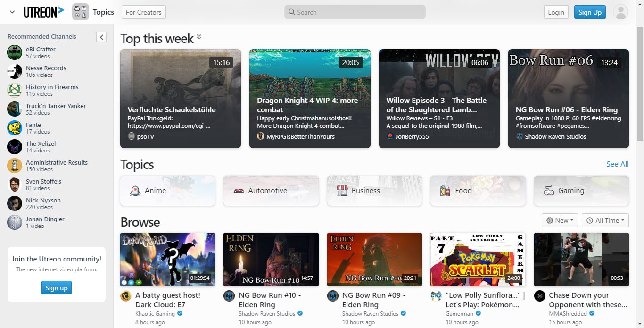Open Nick Nyxson channel avatar
The width and height of the screenshot is (644, 328).
click(x=15, y=203)
